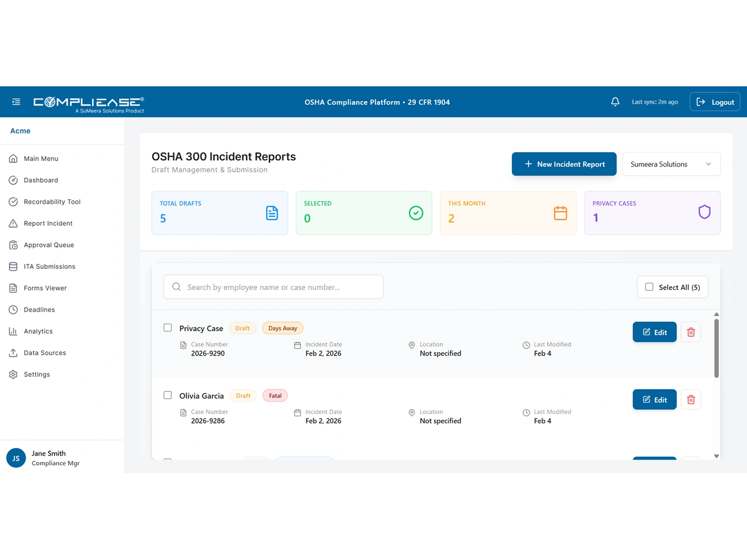The width and height of the screenshot is (747, 560).
Task: Click the New Incident Report button
Action: pos(564,164)
